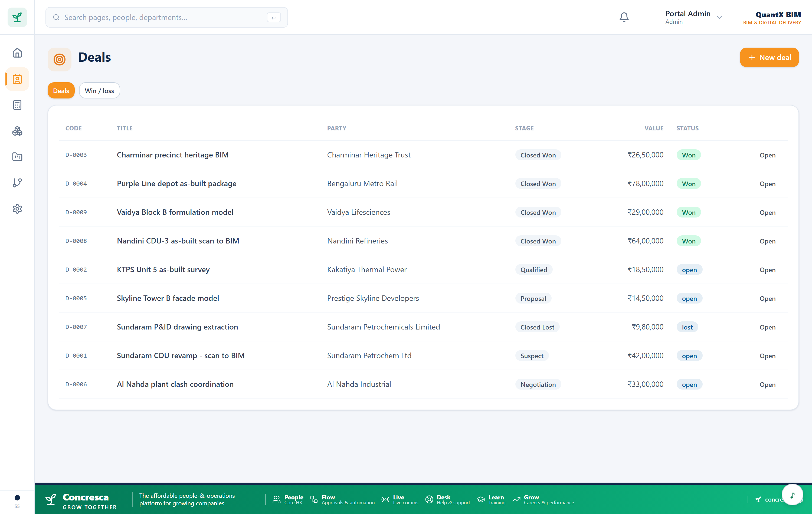812x514 pixels.
Task: Click Open for Skyline Tower B deal
Action: [x=767, y=298]
